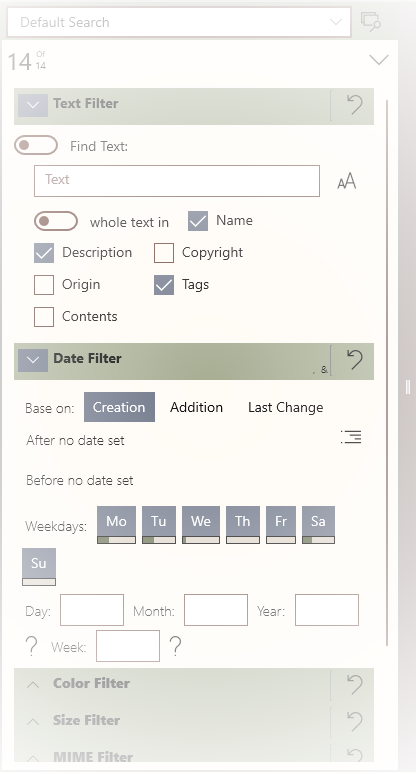Click the vertical scrollbar of filter panel
Viewport: 416px width, 774px height.
(387, 373)
